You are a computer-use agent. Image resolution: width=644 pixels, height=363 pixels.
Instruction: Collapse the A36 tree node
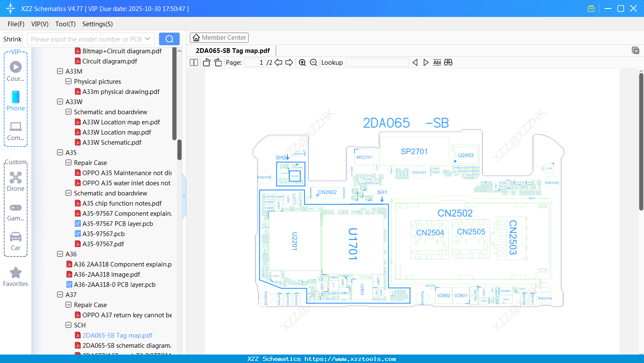60,254
